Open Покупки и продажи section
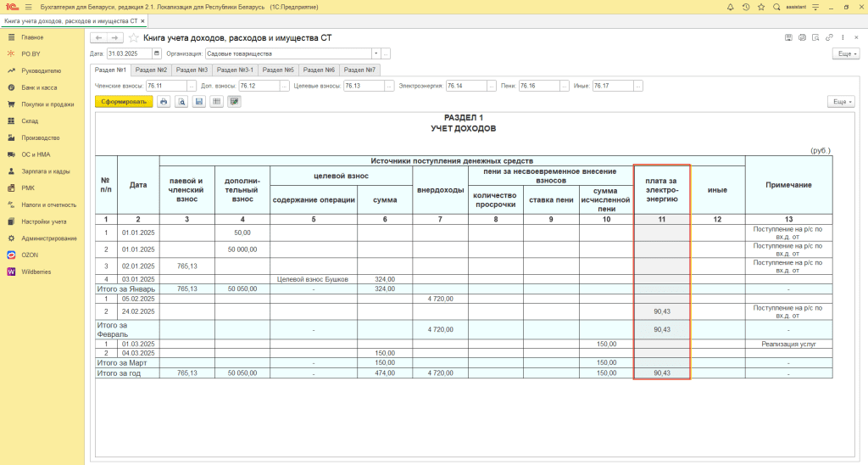 (x=47, y=104)
